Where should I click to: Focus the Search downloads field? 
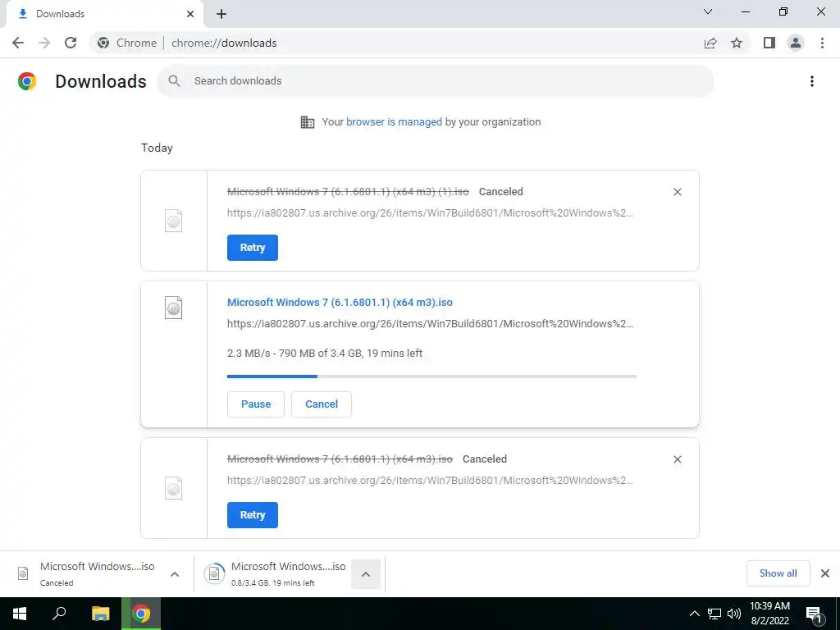[435, 81]
